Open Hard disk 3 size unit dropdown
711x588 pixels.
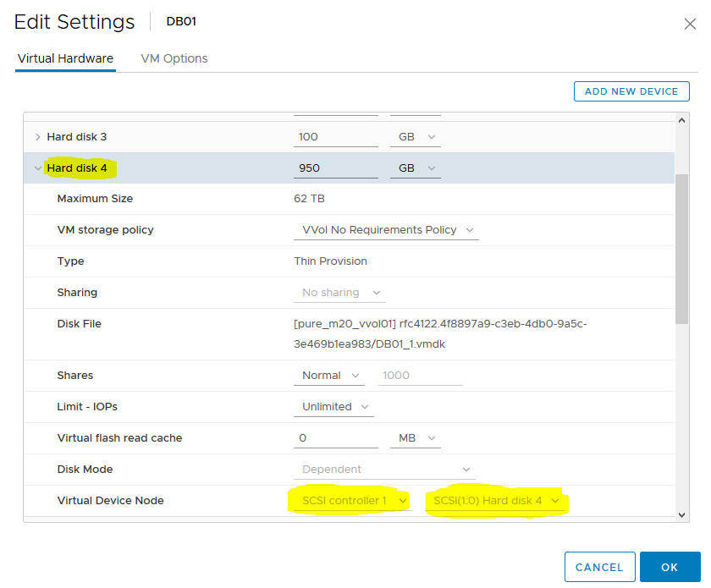point(415,137)
